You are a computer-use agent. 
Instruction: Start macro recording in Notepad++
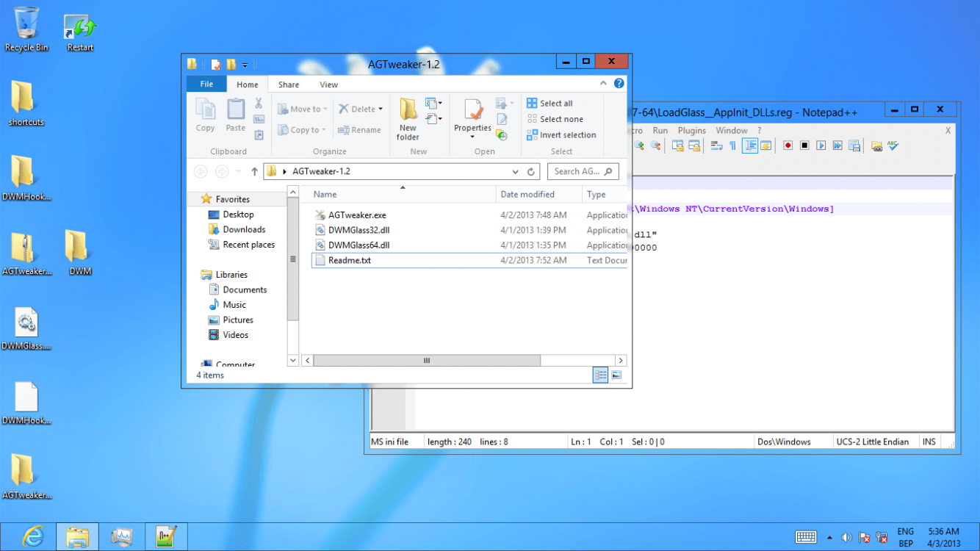click(x=788, y=146)
